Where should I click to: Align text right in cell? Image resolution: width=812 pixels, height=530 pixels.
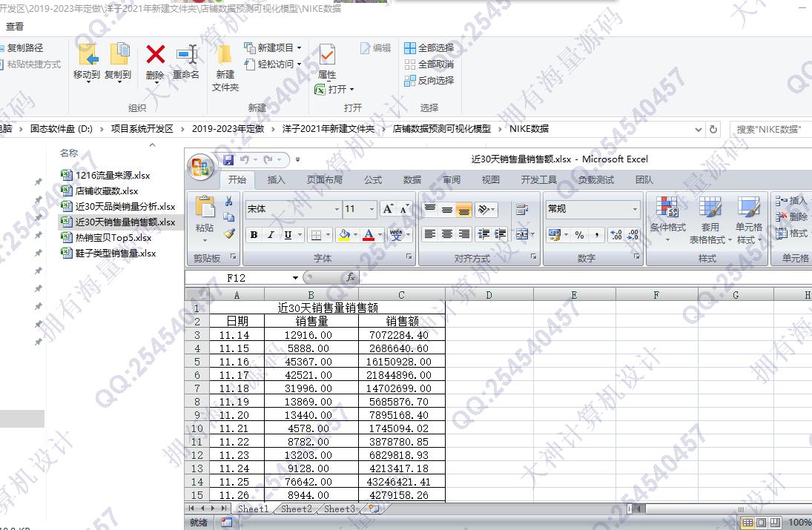pyautogui.click(x=464, y=234)
